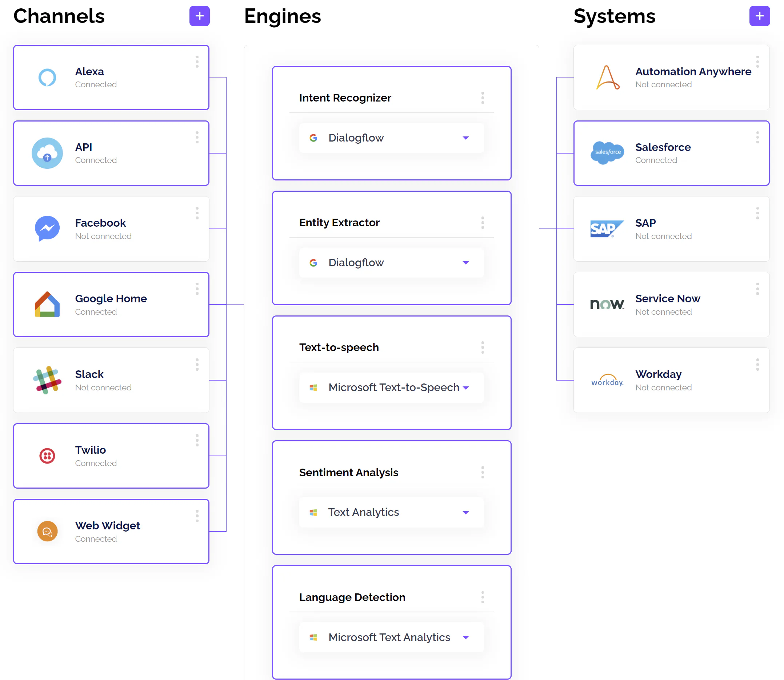784x680 pixels.
Task: Open the Alexa card options menu
Action: click(x=197, y=61)
